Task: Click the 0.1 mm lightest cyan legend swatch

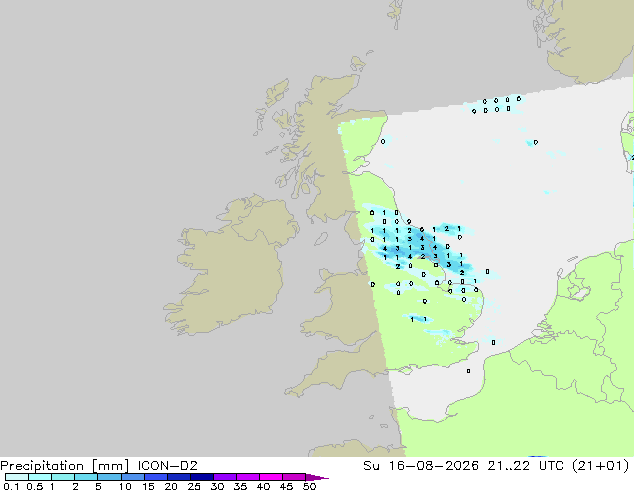Action: (x=17, y=477)
